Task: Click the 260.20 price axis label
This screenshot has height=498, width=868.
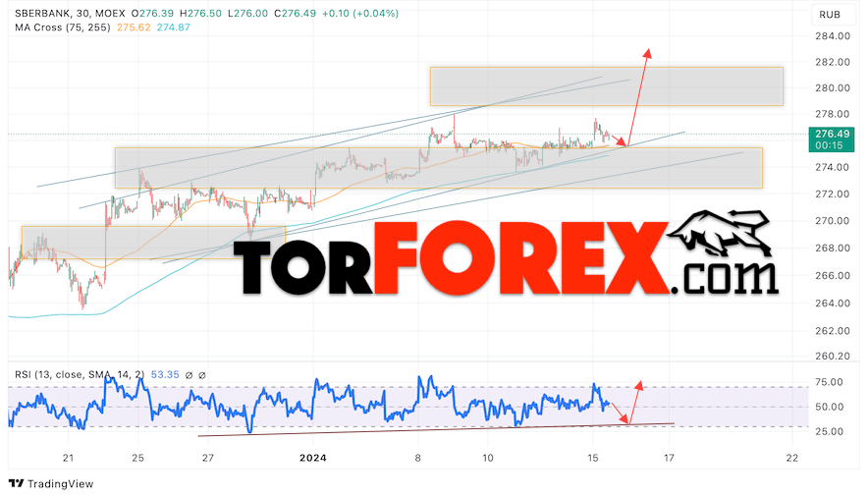Action: tap(832, 356)
